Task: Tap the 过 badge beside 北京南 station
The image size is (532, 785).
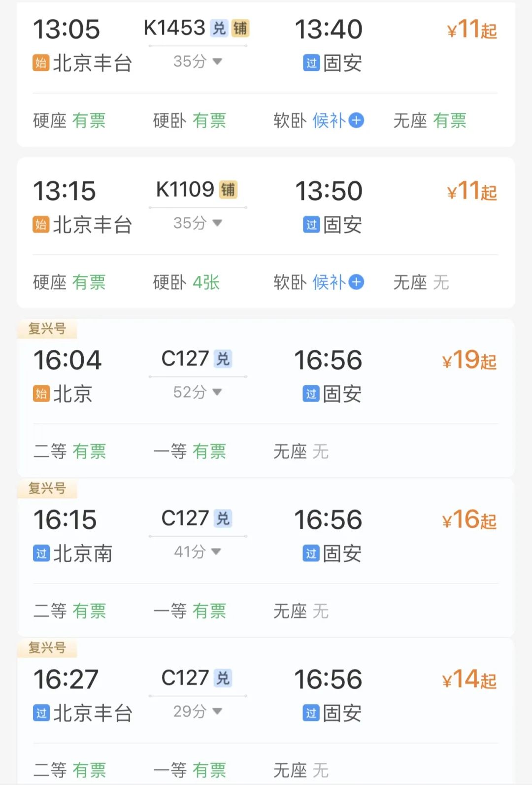Action: (x=41, y=553)
